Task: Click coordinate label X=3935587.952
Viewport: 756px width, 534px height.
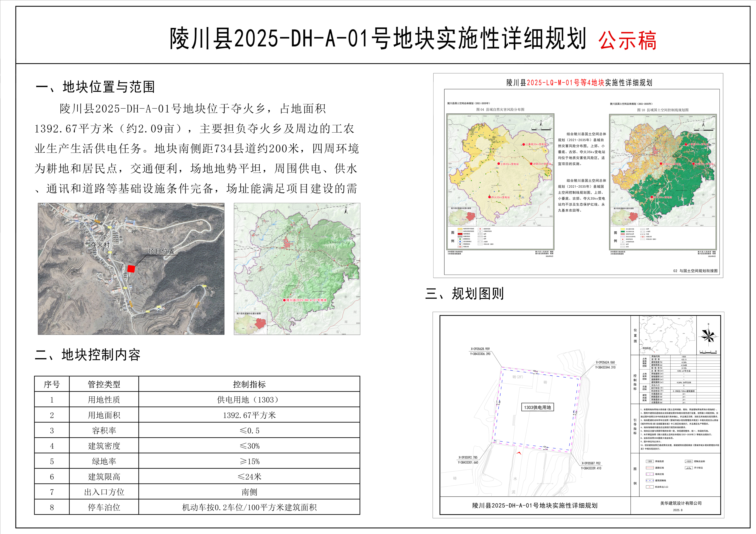Action: click(x=591, y=463)
